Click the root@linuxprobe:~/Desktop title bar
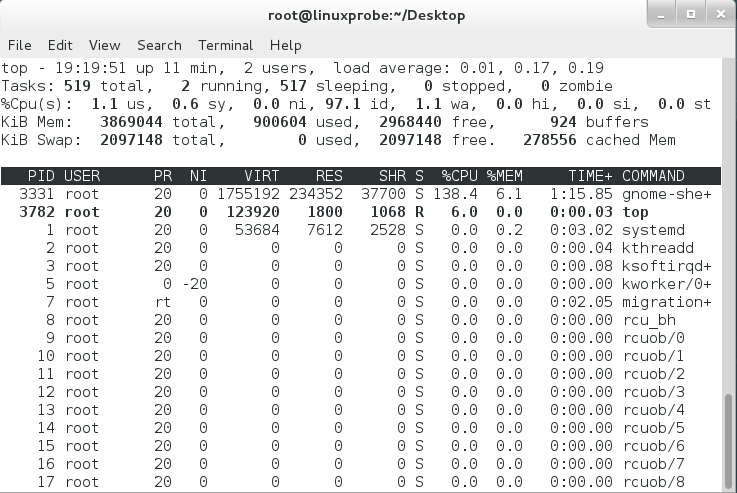The width and height of the screenshot is (737, 493). pyautogui.click(x=367, y=15)
